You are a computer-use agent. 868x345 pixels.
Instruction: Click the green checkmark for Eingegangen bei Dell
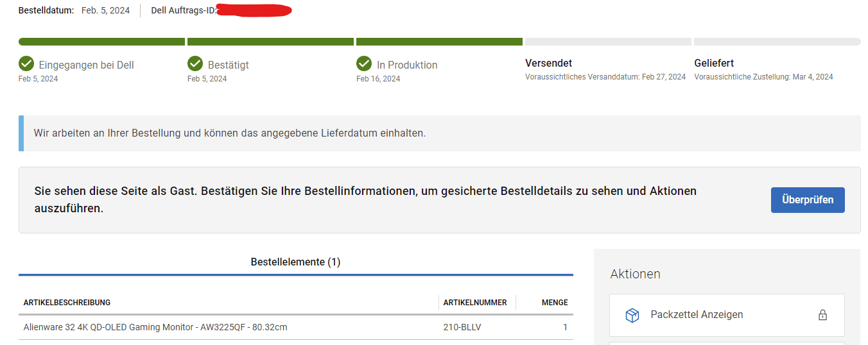click(26, 63)
